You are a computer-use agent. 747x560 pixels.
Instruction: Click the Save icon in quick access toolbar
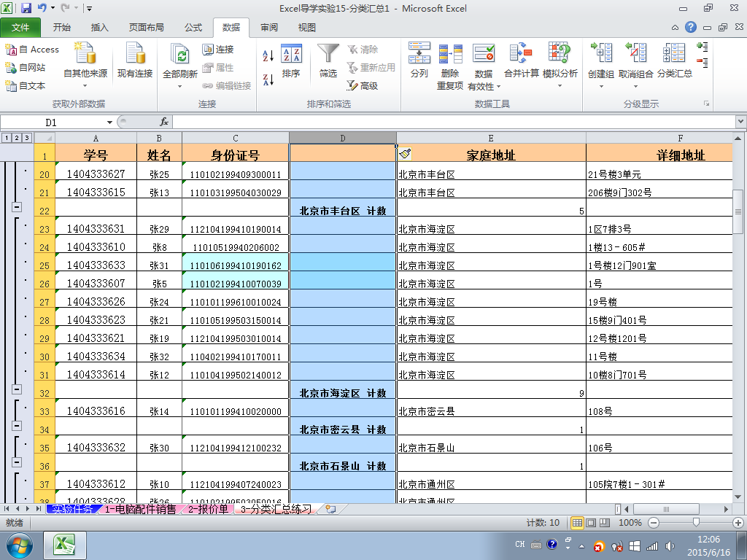click(26, 8)
